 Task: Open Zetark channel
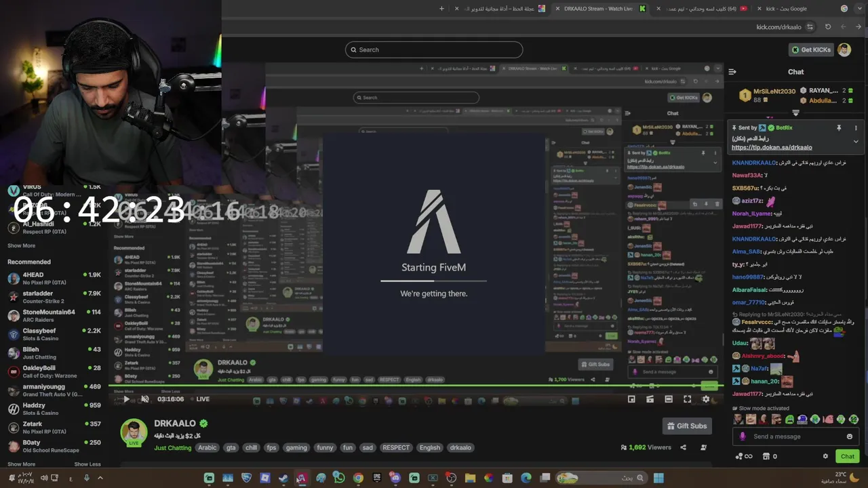(x=54, y=427)
